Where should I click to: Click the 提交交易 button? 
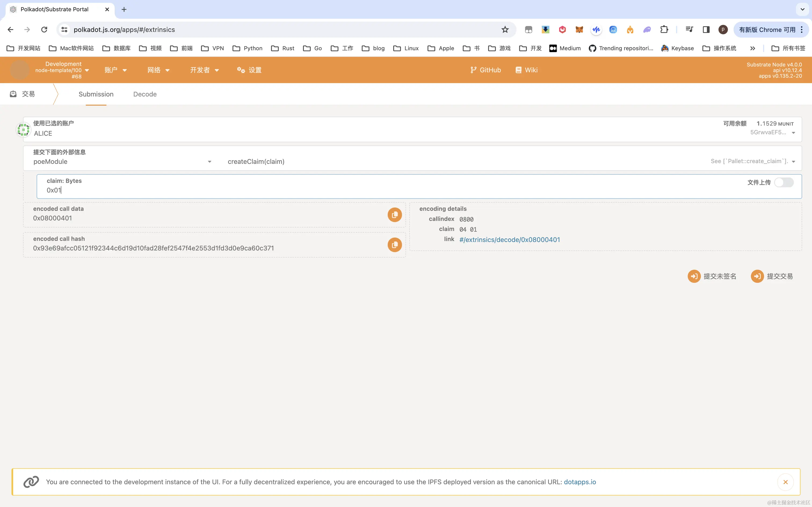click(772, 276)
